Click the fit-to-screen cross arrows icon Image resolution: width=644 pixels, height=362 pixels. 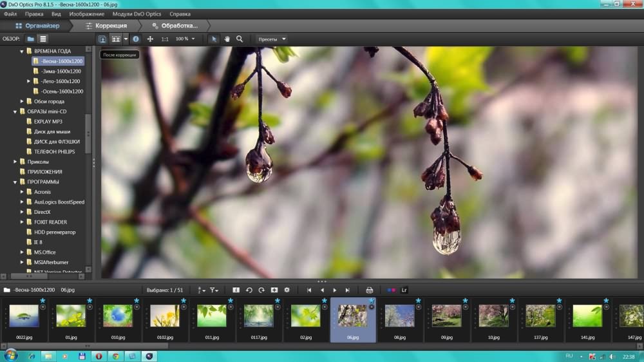tap(150, 39)
